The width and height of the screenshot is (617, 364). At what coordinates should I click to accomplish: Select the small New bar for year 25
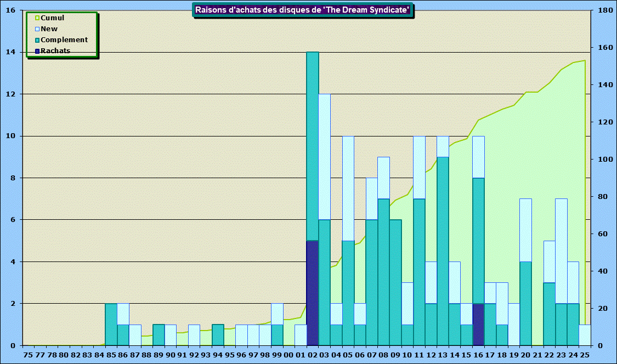[x=585, y=334]
